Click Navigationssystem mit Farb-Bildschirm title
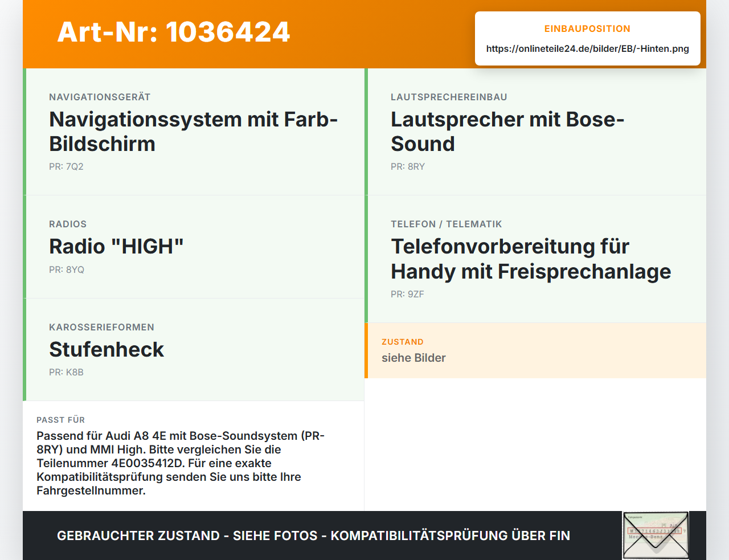Viewport: 729px width, 560px height. click(x=194, y=132)
